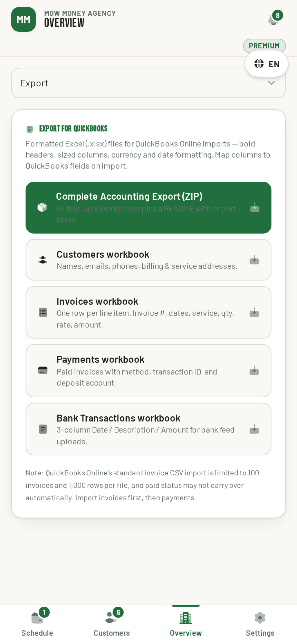Switch to the Schedule tab label
The width and height of the screenshot is (297, 644).
tap(37, 633)
